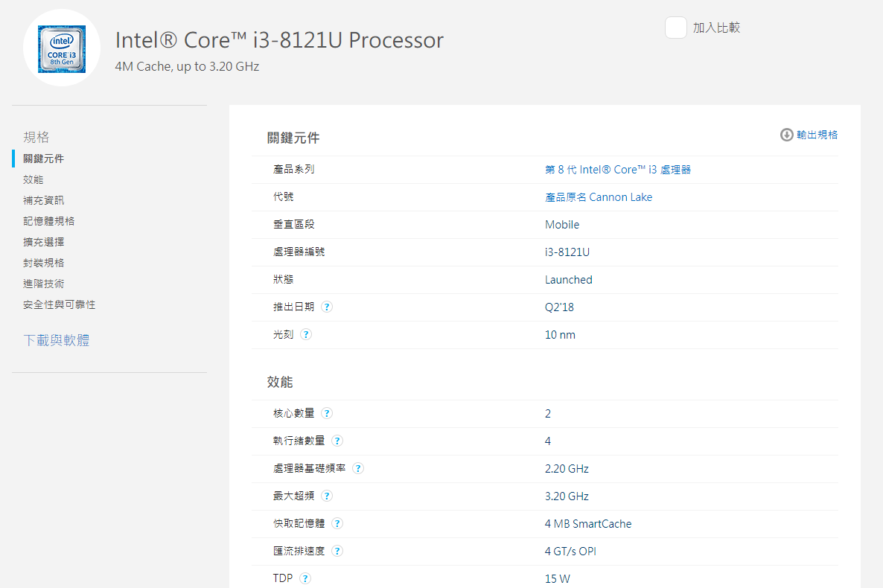This screenshot has width=883, height=588.
Task: Click the 規格 sidebar heading
Action: click(36, 137)
